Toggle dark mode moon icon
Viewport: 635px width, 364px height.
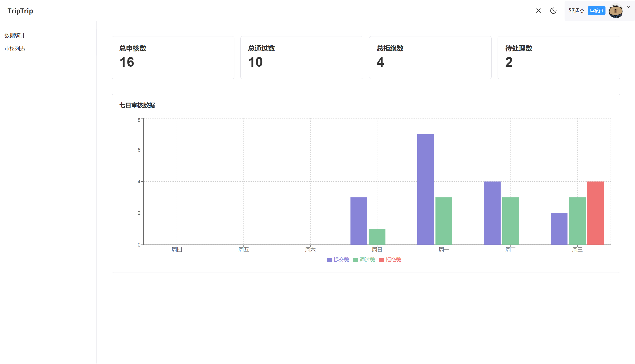[553, 11]
